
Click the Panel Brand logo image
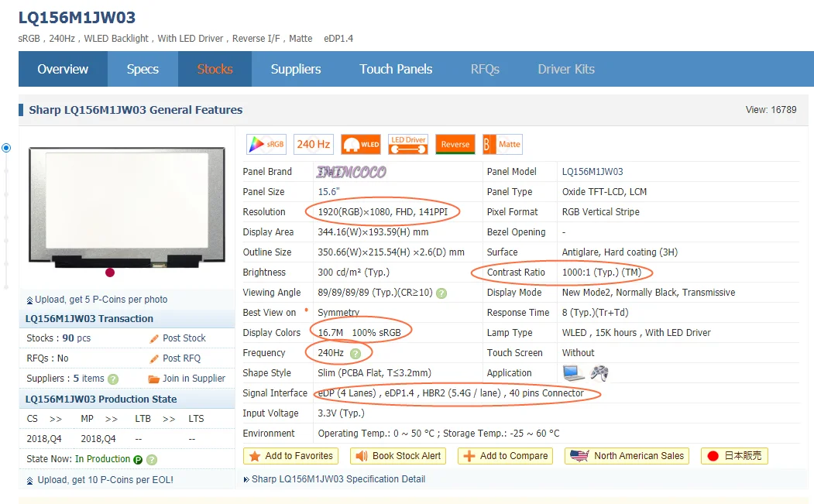(352, 172)
